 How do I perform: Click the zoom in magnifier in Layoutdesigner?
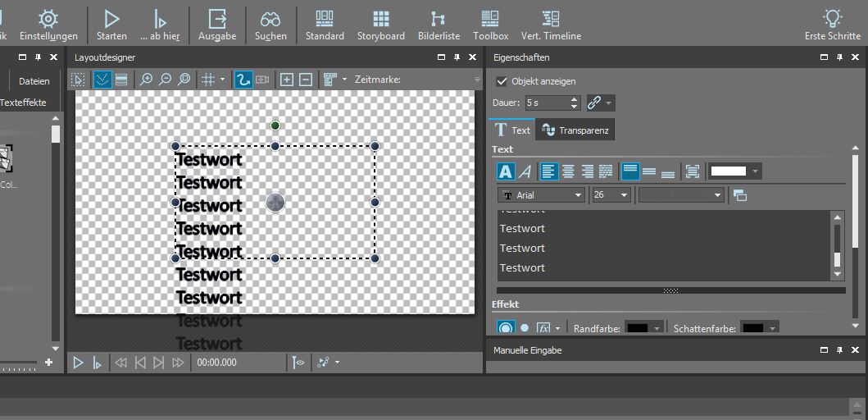[147, 80]
